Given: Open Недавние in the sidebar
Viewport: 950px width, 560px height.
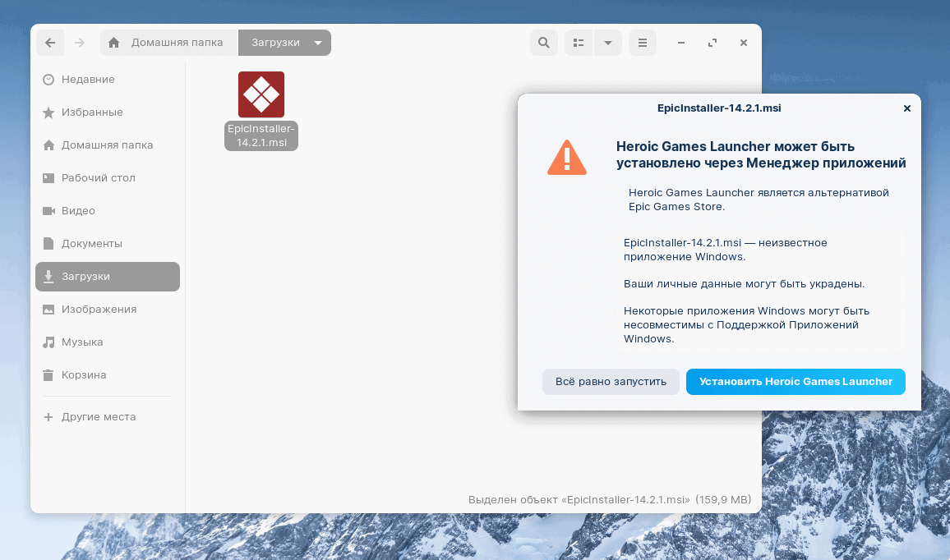Looking at the screenshot, I should 107,80.
